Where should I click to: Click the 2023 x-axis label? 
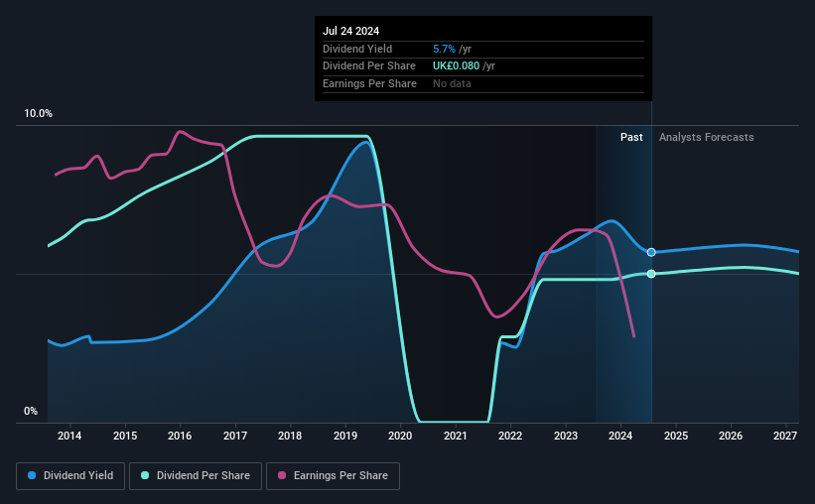pos(566,436)
